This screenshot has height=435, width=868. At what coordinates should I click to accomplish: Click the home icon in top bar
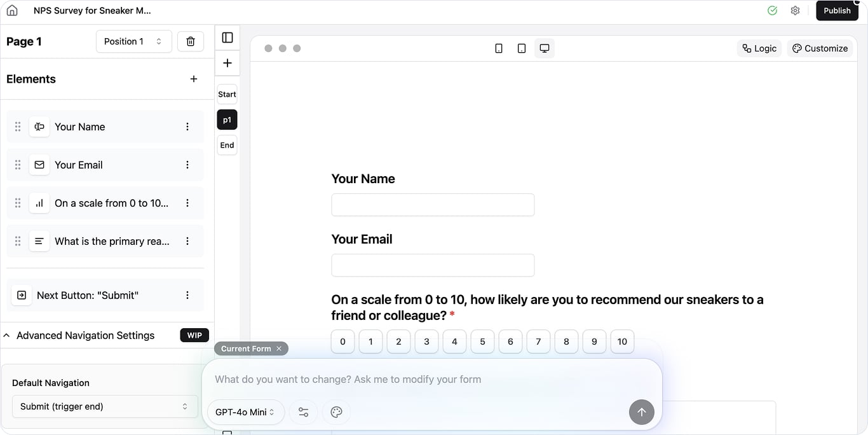pyautogui.click(x=12, y=11)
